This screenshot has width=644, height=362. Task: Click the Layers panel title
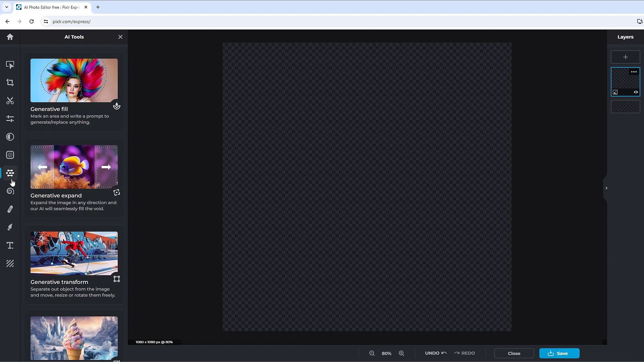pyautogui.click(x=625, y=37)
